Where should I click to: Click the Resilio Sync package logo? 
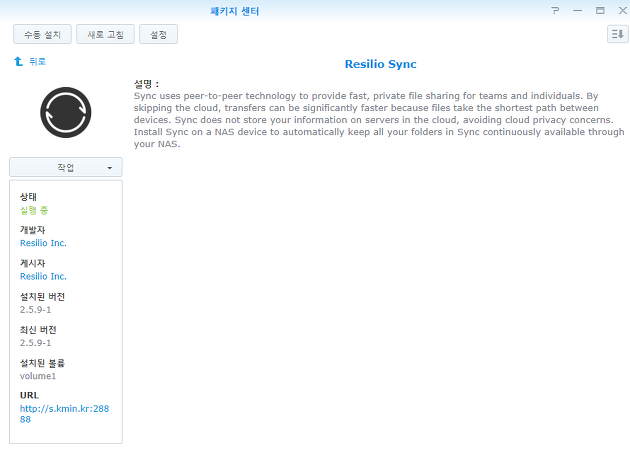coord(66,112)
